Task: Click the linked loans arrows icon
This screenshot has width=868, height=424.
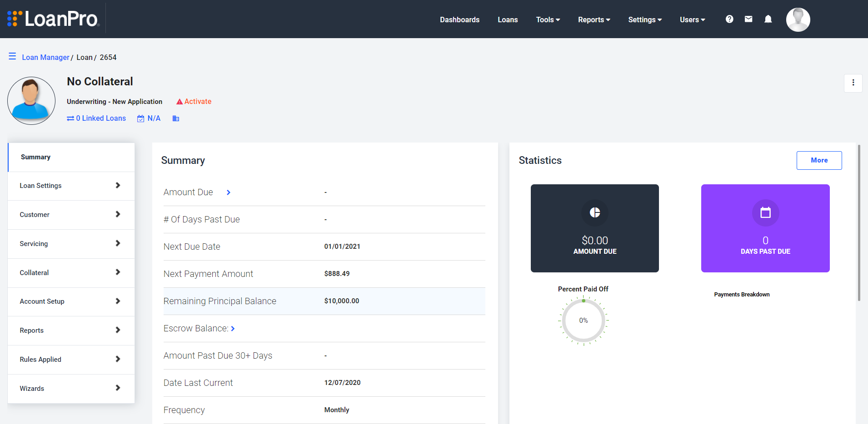Action: pyautogui.click(x=70, y=118)
